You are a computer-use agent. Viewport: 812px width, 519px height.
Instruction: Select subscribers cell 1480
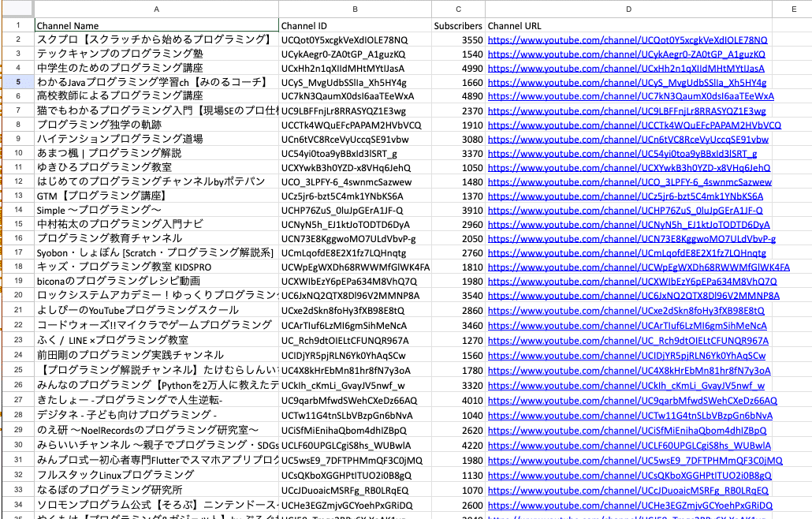click(458, 181)
